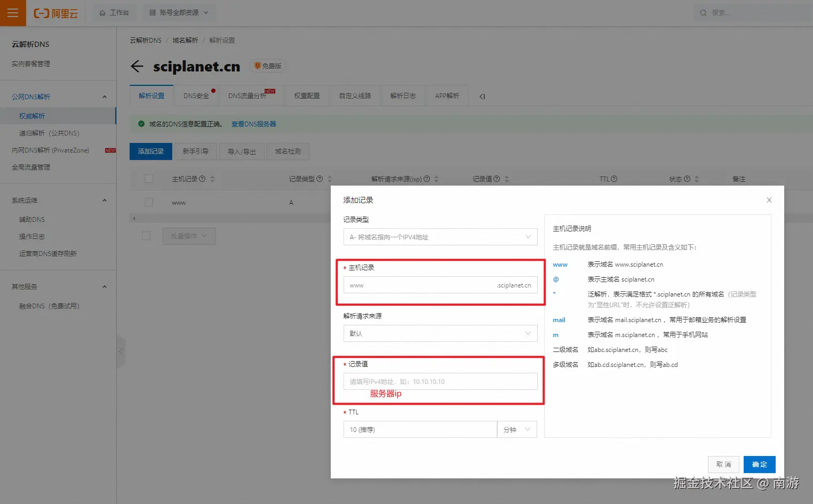Open the hamburger menu in top bar
Viewport: 813px width, 504px height.
click(x=13, y=13)
